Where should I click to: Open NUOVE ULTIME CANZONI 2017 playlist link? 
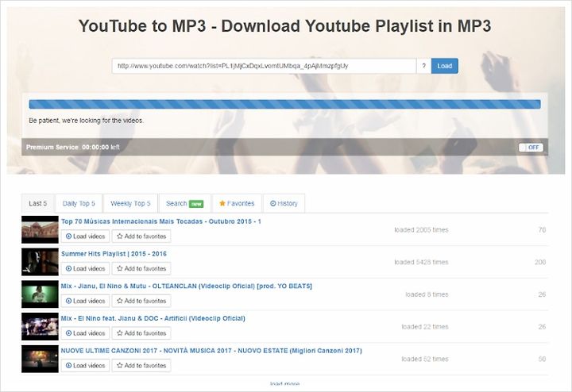pos(211,351)
